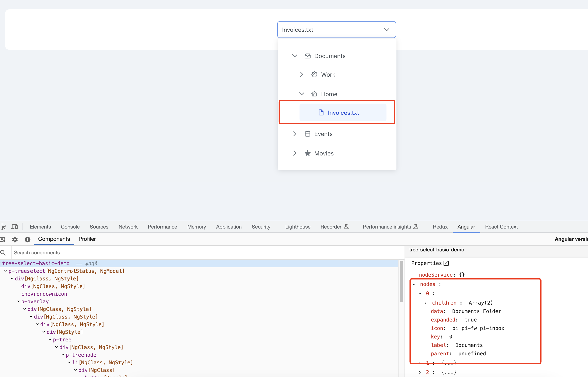Expand the children Array(2) property
This screenshot has height=377, width=588.
coord(426,303)
